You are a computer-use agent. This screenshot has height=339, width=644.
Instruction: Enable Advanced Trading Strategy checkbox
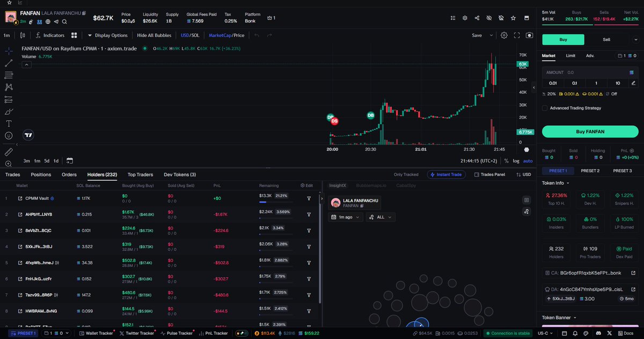point(545,108)
